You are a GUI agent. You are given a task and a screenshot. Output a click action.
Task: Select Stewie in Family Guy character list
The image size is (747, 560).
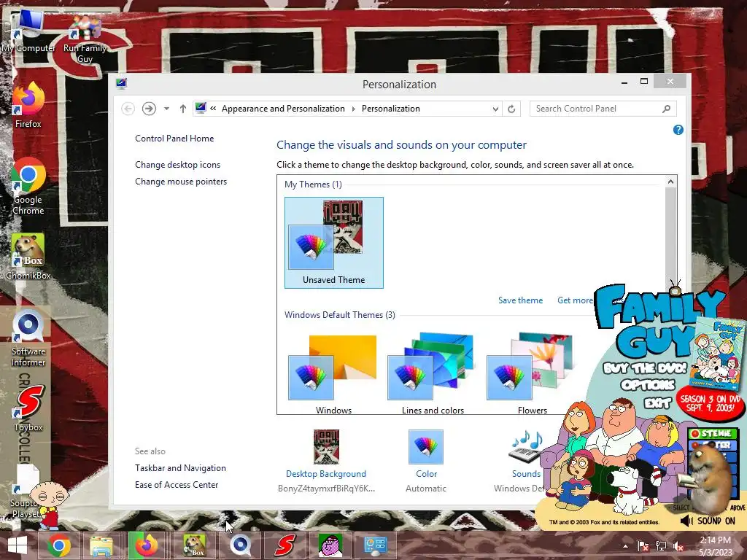[713, 433]
